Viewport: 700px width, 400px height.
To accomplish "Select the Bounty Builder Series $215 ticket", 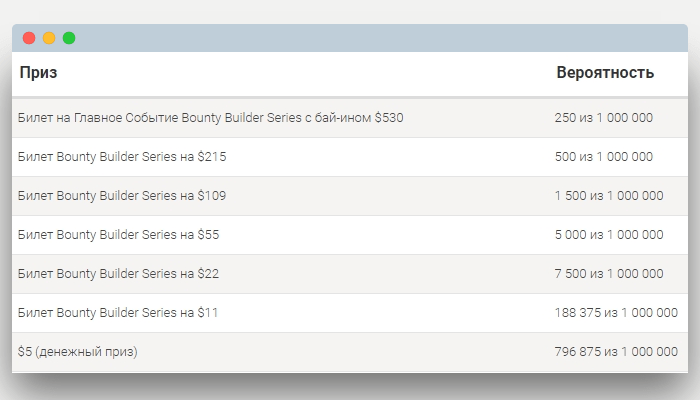I will (350, 157).
